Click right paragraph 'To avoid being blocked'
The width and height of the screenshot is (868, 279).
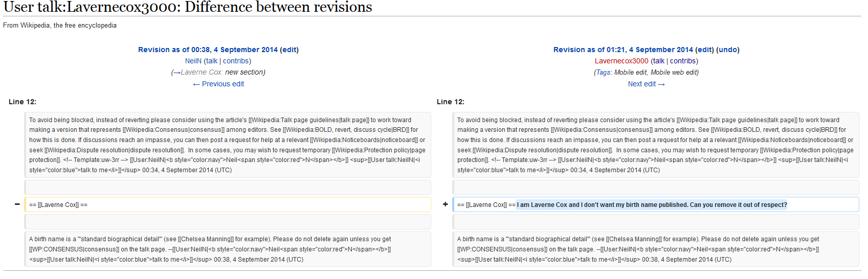pyautogui.click(x=656, y=145)
